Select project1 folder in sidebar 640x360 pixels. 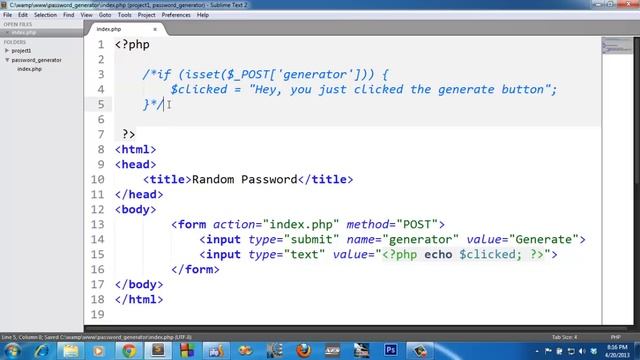(21, 51)
